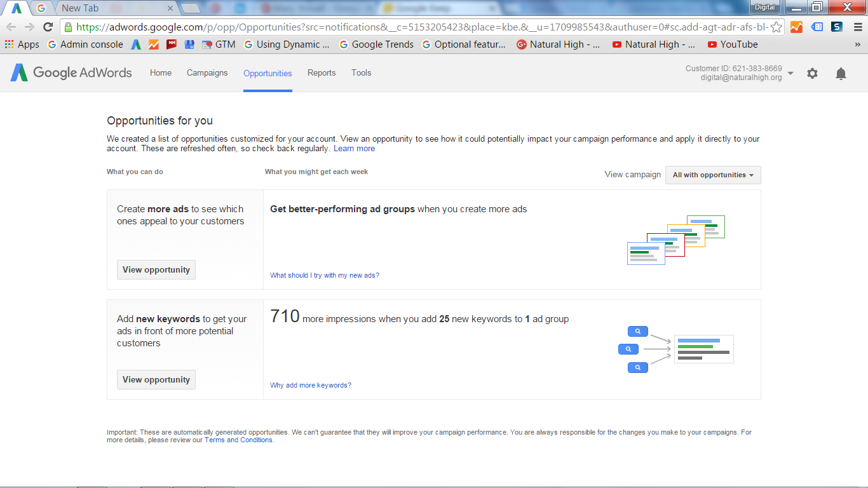Screen dimensions: 868x488
Task: Click the keywords search illustration
Action: 676,349
